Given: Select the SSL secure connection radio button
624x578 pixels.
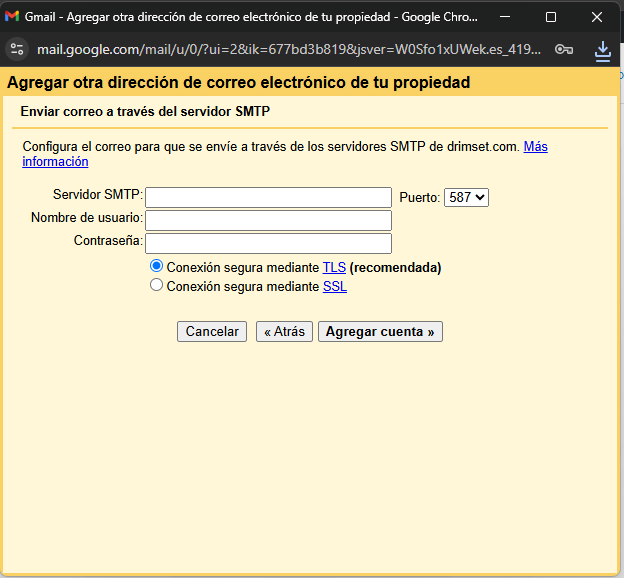Looking at the screenshot, I should tap(156, 285).
